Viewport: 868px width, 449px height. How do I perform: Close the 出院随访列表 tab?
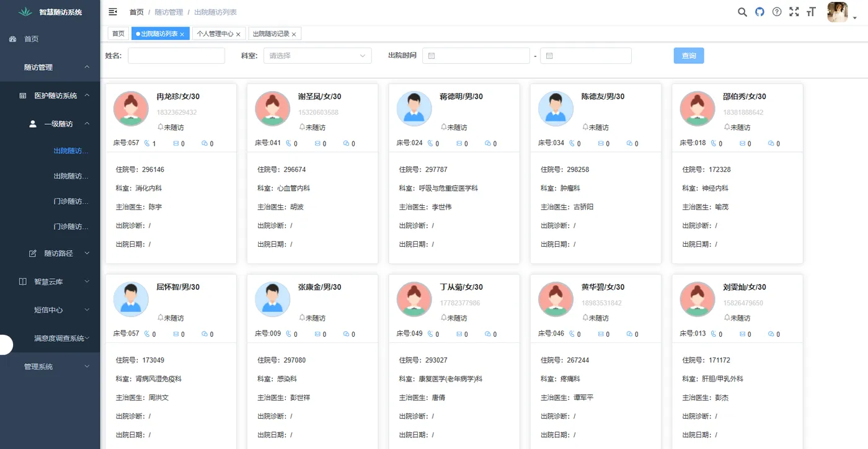coord(182,34)
